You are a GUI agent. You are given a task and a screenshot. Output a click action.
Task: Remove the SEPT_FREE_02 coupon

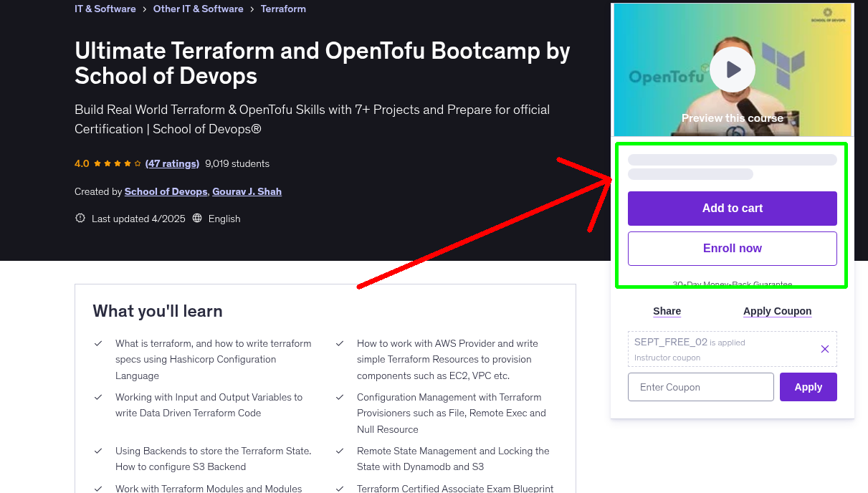(x=824, y=349)
